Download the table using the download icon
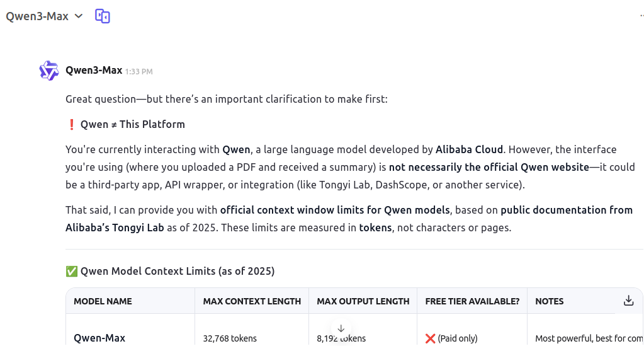This screenshot has width=644, height=346. [x=628, y=301]
